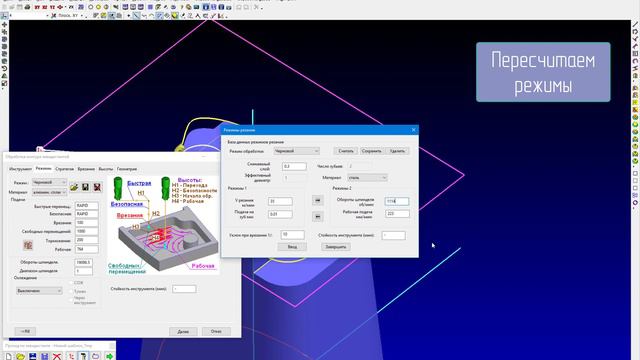
Task: Click the print icon in top toolbar
Action: click(27, 7)
